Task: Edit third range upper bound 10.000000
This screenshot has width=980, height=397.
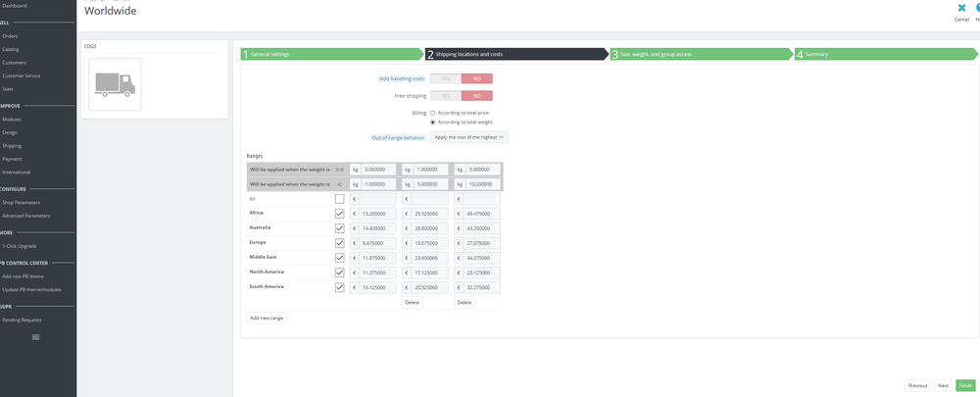Action: click(482, 184)
